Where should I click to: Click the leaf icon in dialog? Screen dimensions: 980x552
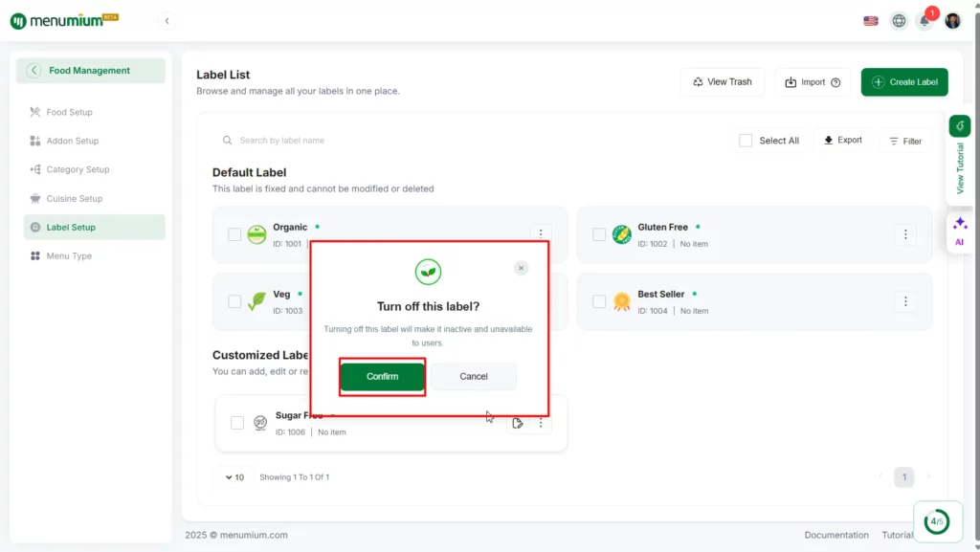click(428, 272)
